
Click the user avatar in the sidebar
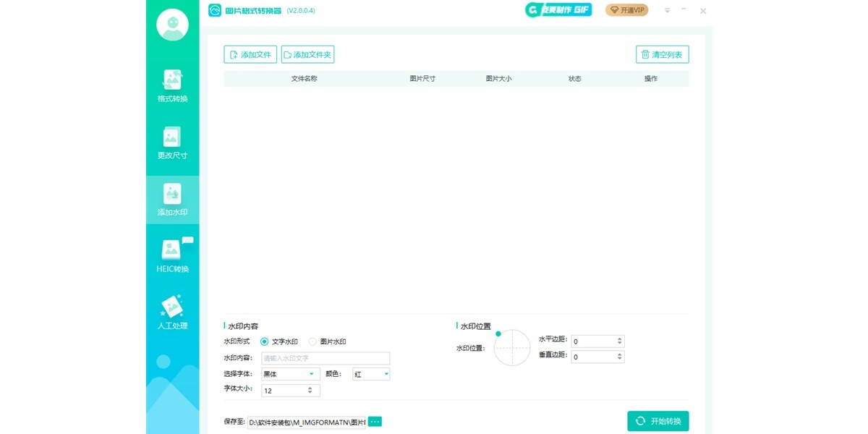[x=171, y=24]
